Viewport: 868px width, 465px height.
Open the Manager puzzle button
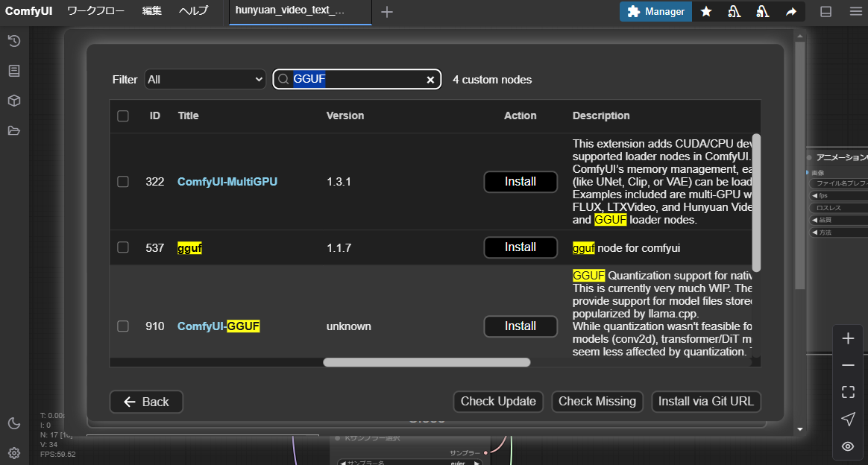(x=655, y=12)
